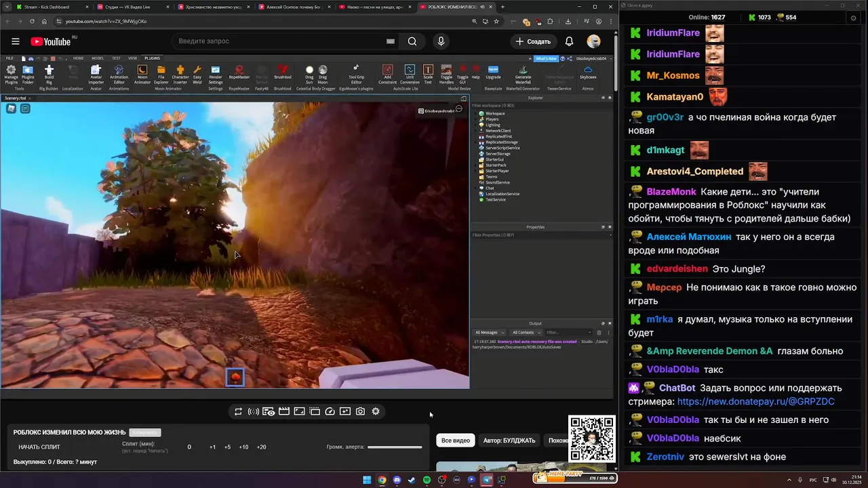
Task: Click username BlazeMonk in chat
Action: tap(671, 192)
